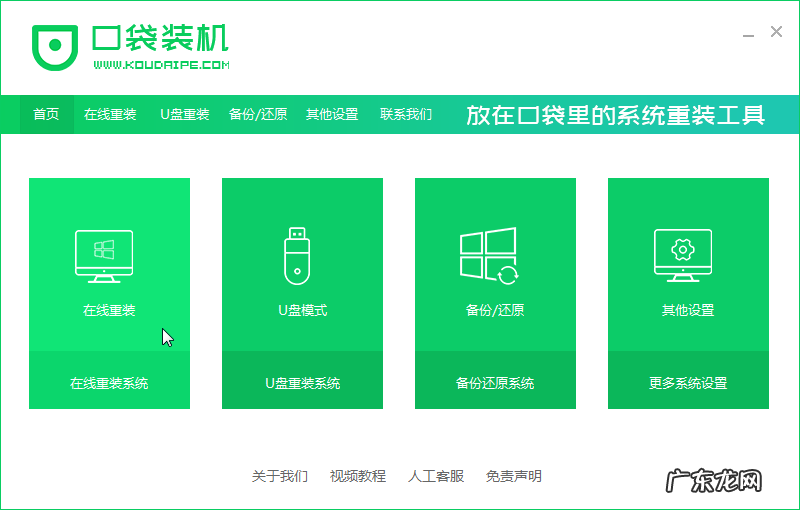The image size is (800, 510).
Task: View the 免责声明 link
Action: coord(514,476)
